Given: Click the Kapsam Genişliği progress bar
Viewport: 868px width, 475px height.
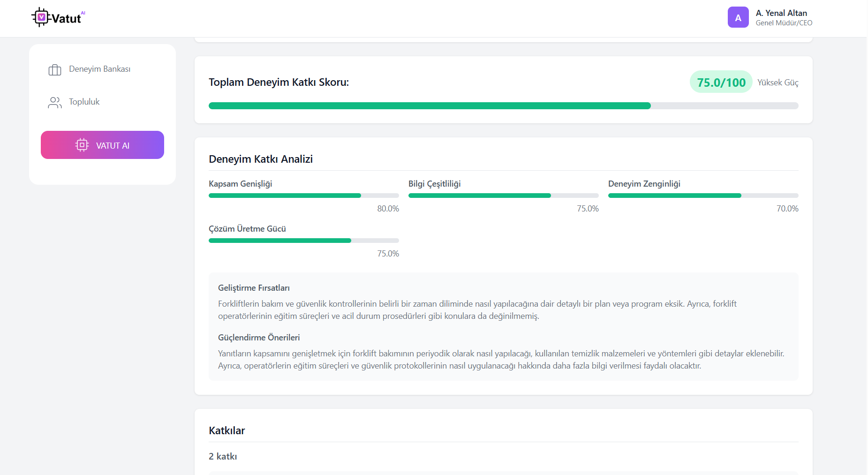Looking at the screenshot, I should (304, 196).
